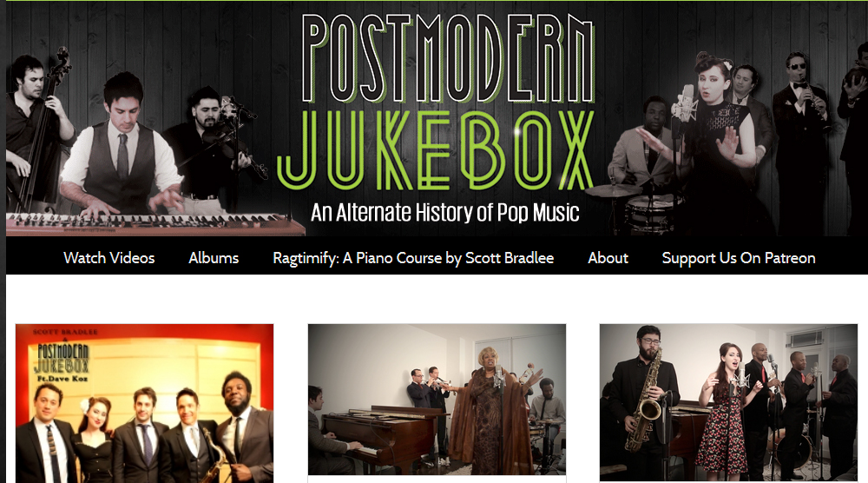
Task: Click the pianist in the header banner
Action: [x=123, y=147]
